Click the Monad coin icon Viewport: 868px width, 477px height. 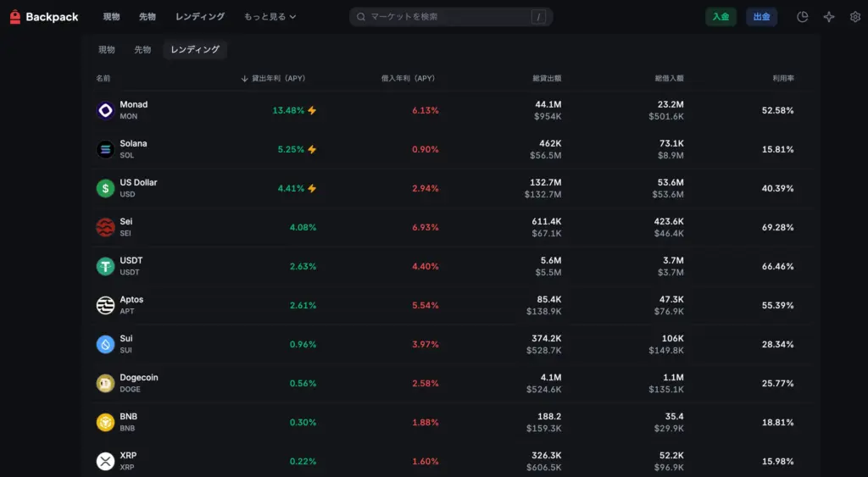coord(105,110)
